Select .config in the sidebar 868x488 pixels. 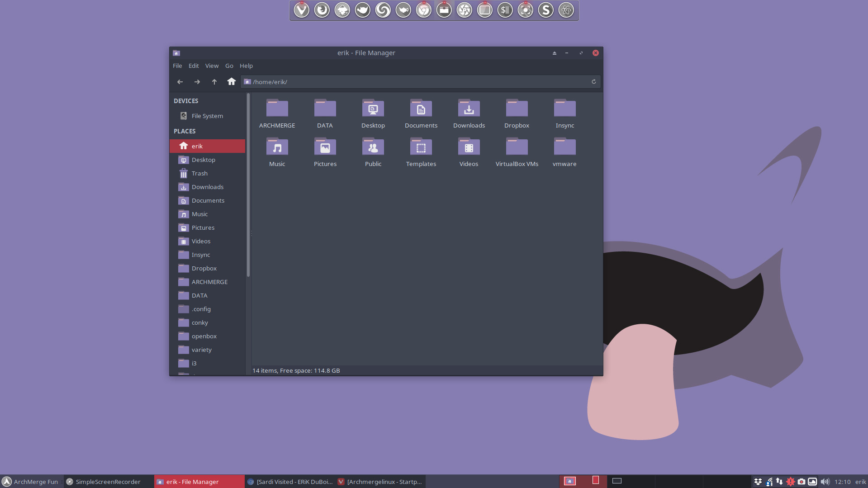201,309
